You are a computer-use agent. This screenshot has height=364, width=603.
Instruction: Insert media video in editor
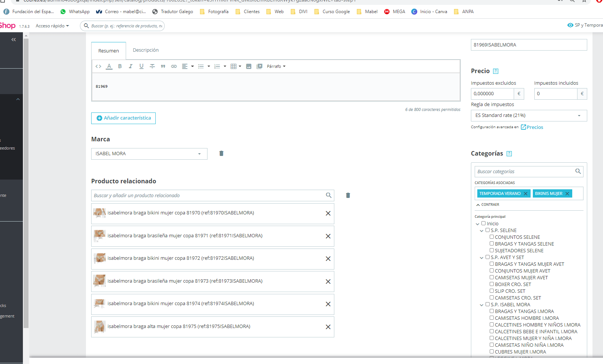[x=260, y=66]
